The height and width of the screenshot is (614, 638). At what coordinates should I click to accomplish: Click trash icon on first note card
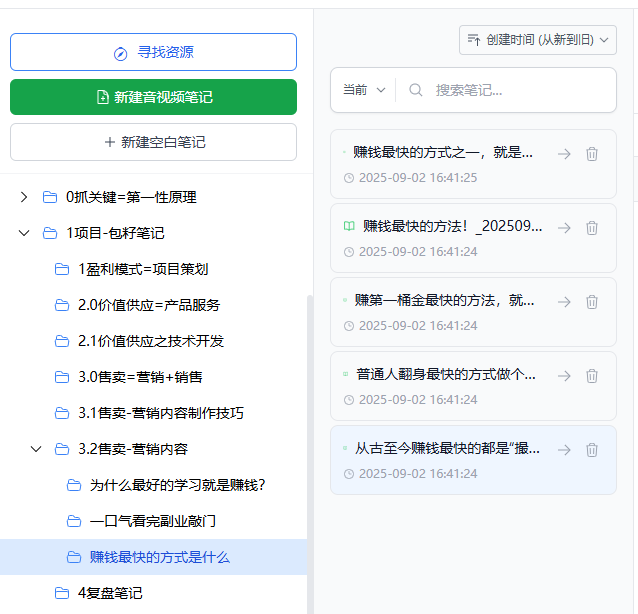[592, 154]
